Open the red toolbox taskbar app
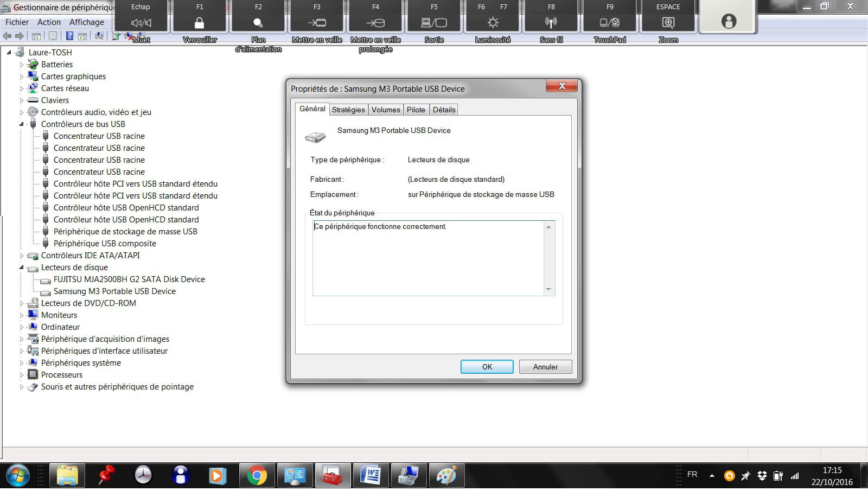The height and width of the screenshot is (504, 868). click(x=333, y=476)
